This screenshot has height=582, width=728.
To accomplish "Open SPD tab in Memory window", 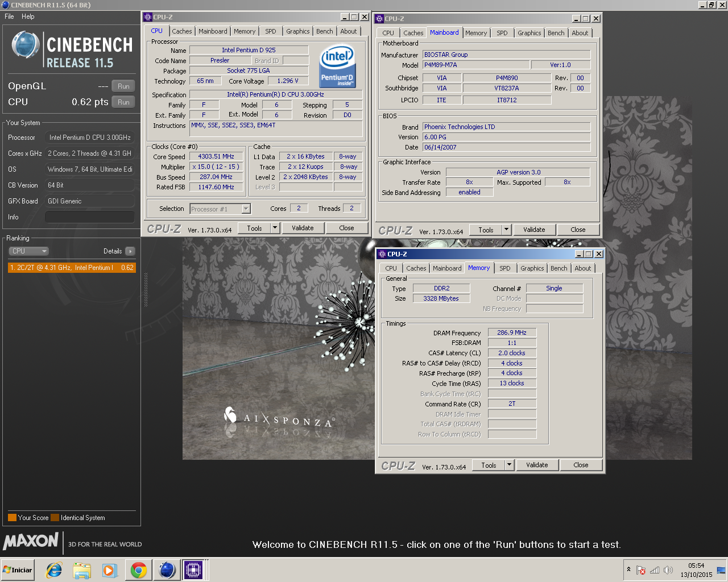I will pyautogui.click(x=505, y=268).
